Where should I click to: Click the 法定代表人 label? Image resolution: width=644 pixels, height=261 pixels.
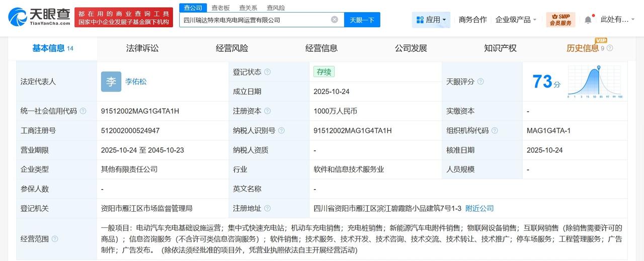38,81
